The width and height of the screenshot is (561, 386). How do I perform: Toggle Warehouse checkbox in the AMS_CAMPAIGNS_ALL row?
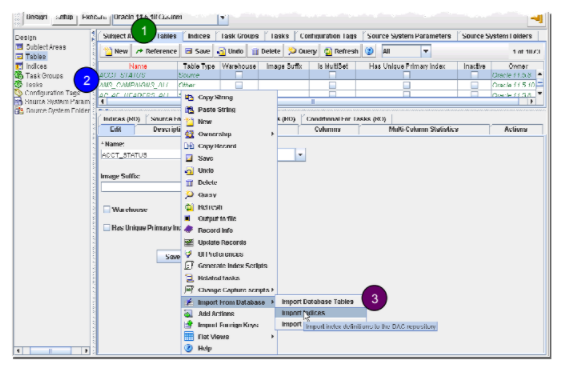(x=239, y=85)
